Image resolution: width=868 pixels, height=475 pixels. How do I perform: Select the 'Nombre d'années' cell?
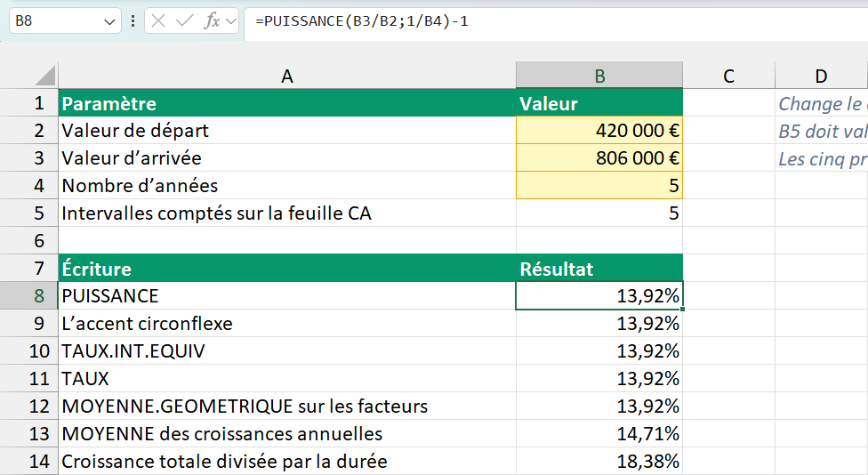[286, 185]
